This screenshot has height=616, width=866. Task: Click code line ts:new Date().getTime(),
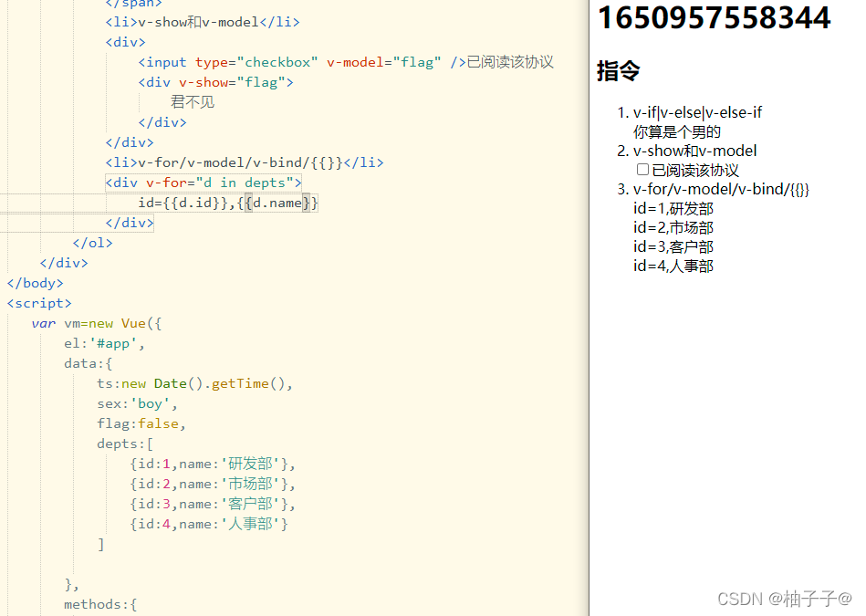[x=195, y=383]
